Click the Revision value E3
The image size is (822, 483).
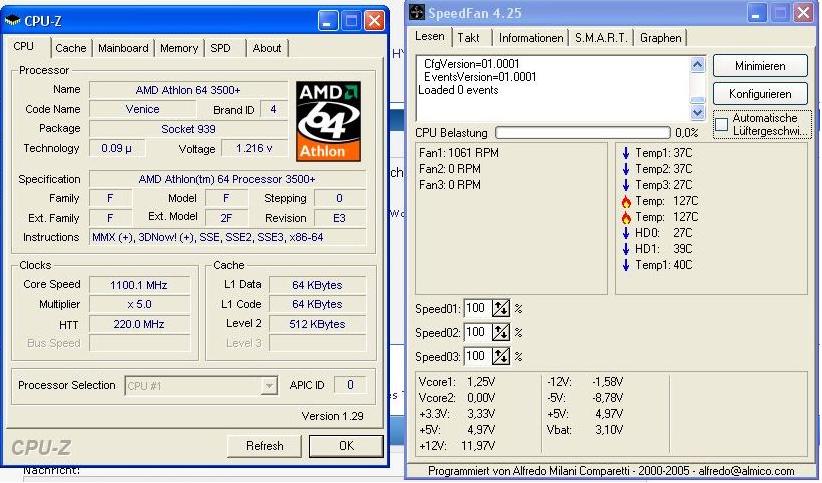pyautogui.click(x=340, y=218)
